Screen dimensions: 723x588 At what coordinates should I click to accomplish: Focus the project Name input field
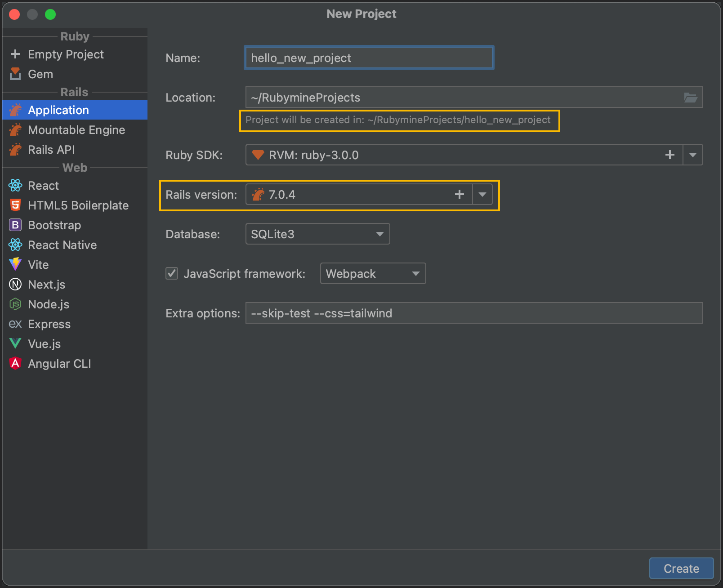click(x=369, y=58)
